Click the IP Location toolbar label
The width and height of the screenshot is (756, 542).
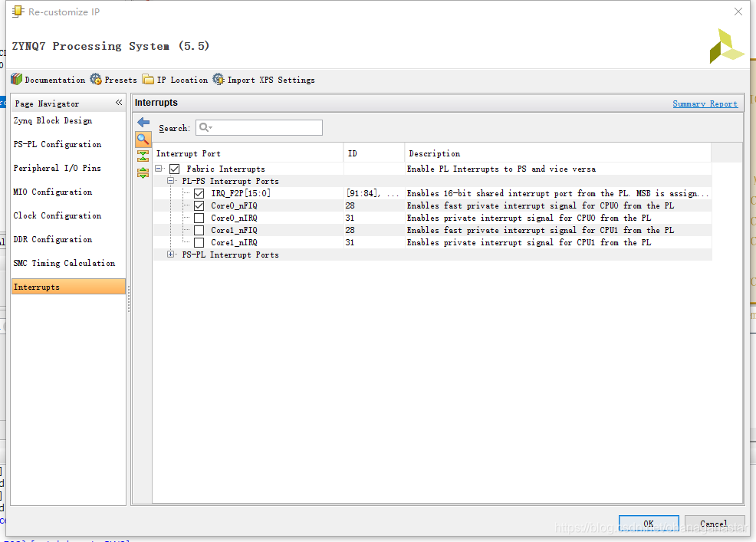pos(182,80)
